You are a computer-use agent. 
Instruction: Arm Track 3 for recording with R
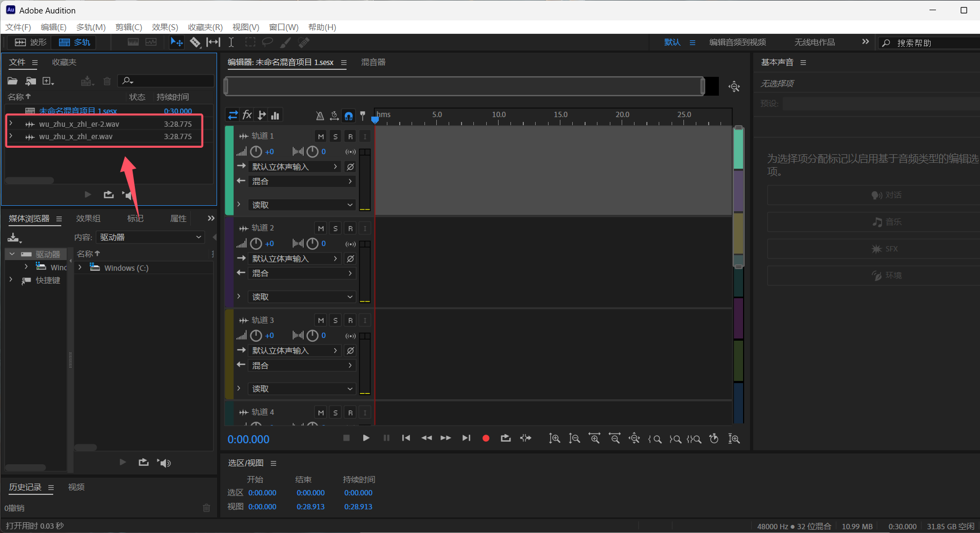pos(350,320)
